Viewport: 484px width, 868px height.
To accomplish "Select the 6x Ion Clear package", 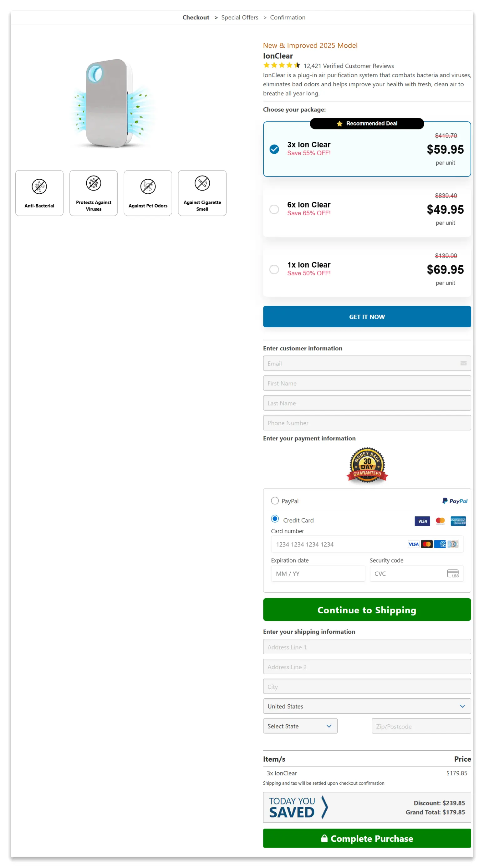I will [274, 209].
